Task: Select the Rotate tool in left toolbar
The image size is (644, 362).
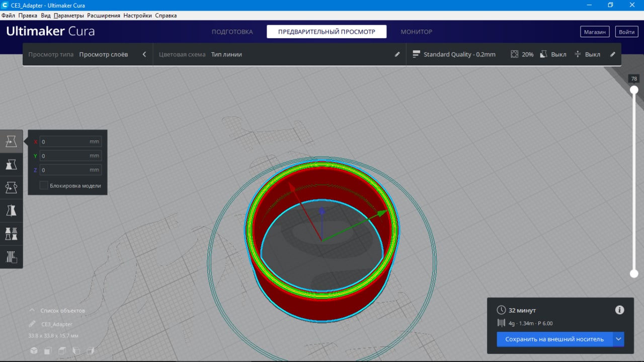Action: point(11,188)
